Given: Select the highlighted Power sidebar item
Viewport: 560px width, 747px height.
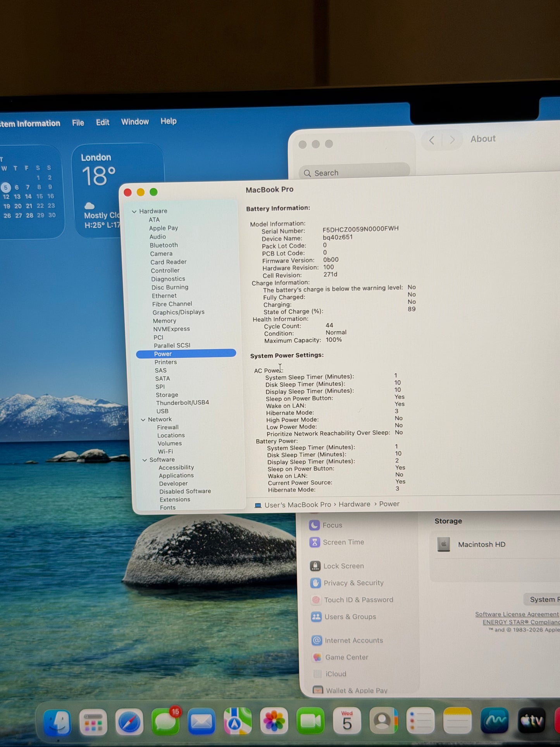Looking at the screenshot, I should click(186, 354).
